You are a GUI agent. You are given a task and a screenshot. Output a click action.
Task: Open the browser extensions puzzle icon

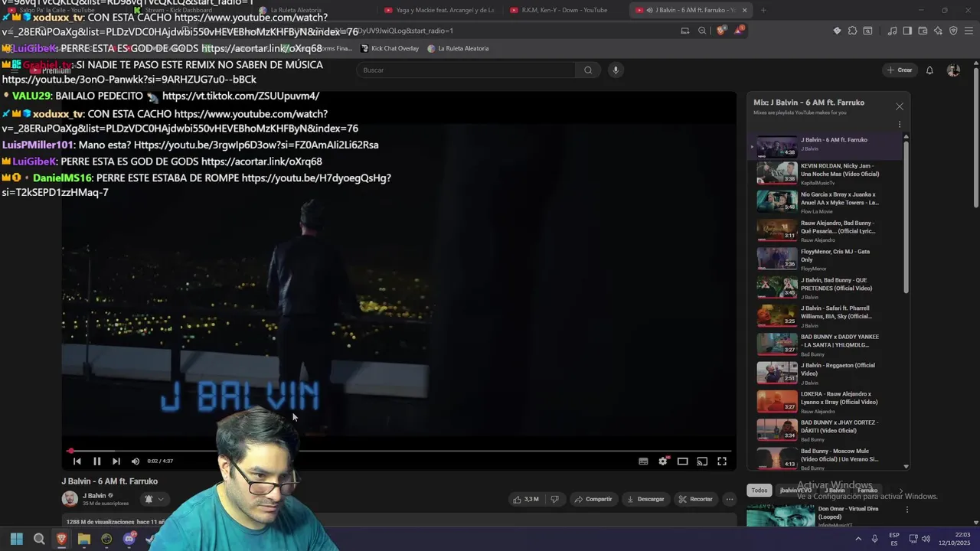click(x=852, y=31)
